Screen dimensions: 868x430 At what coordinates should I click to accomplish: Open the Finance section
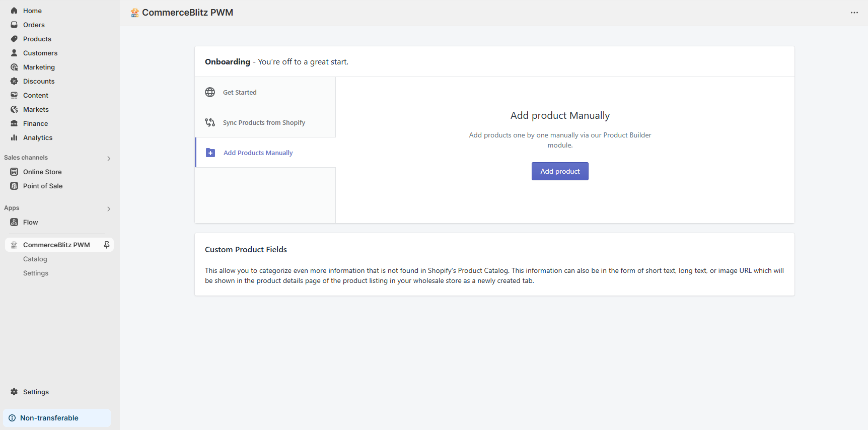click(36, 123)
